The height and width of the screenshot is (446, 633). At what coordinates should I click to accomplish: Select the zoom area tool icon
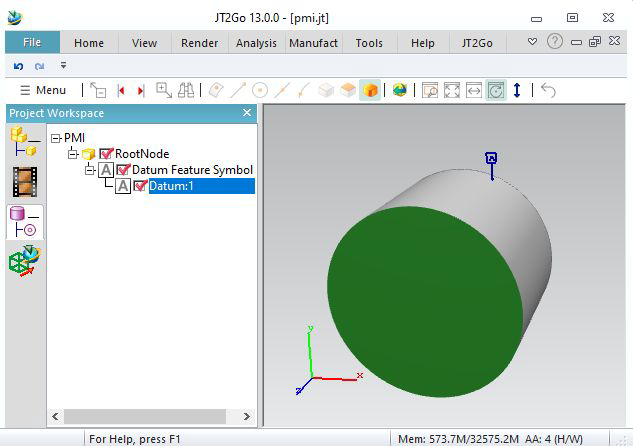point(164,90)
